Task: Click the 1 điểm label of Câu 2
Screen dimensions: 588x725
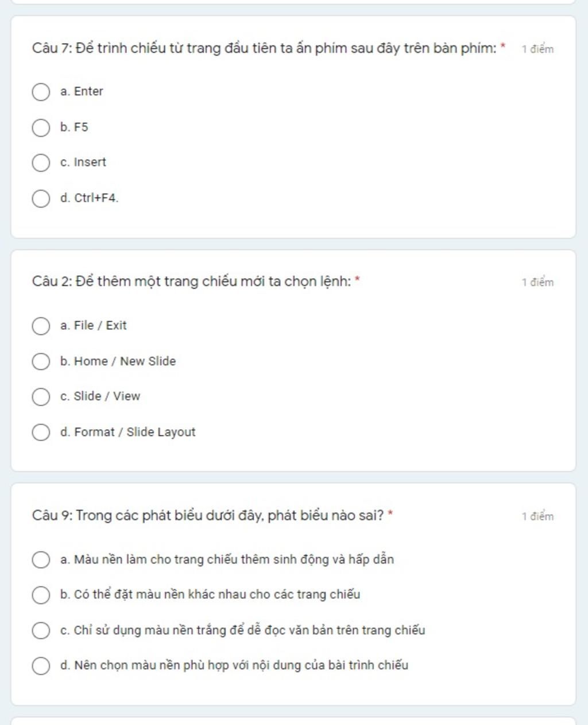Action: point(537,282)
